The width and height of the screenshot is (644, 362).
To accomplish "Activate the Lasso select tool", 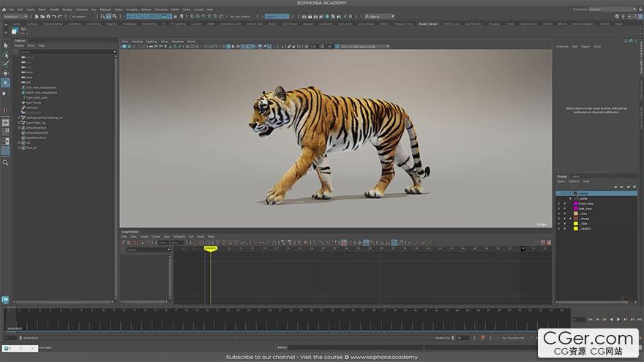I will point(5,55).
